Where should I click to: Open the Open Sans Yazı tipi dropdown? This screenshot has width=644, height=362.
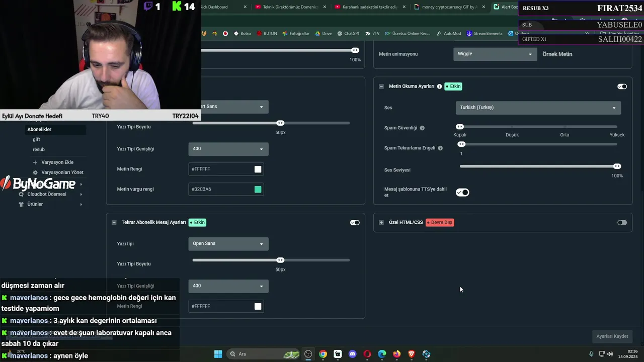(x=228, y=244)
